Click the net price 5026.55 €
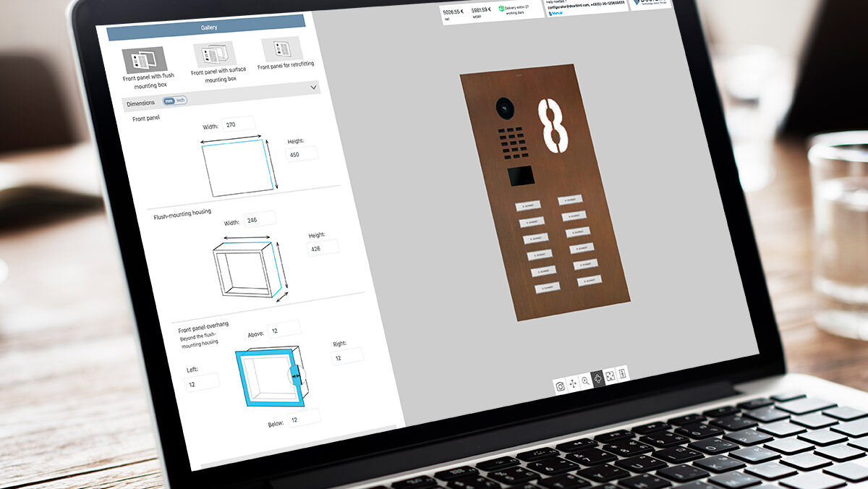Screen dimensions: 868x489 (x=452, y=11)
